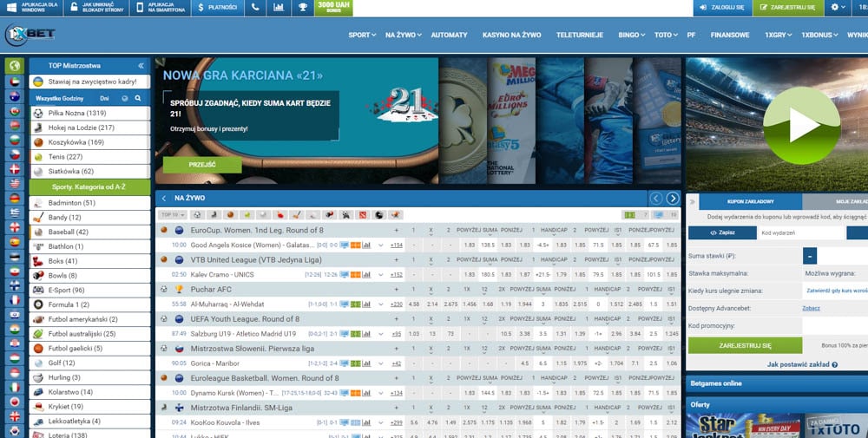Click the back arrow beside NA ŻYWO
Image resolution: width=868 pixels, height=438 pixels.
point(164,198)
